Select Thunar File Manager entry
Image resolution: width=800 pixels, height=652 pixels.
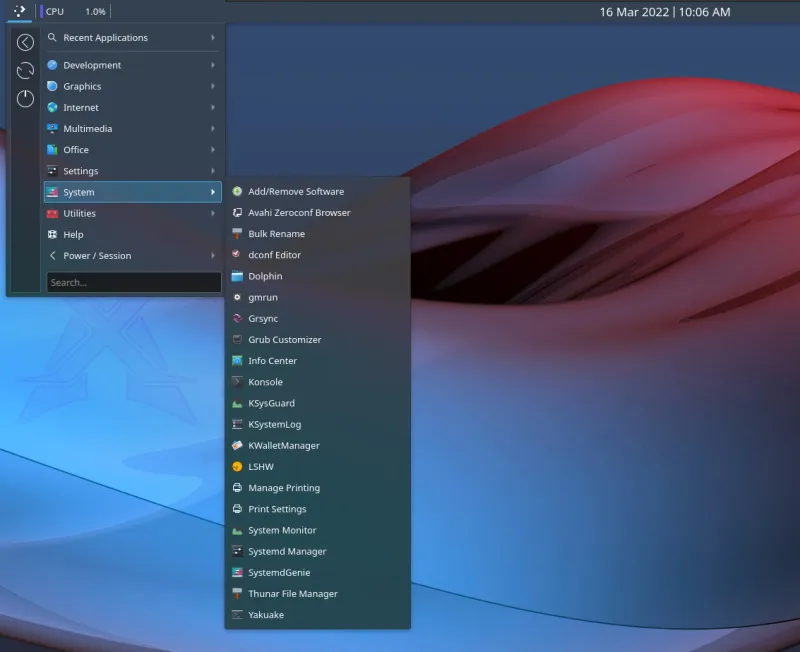tap(292, 594)
